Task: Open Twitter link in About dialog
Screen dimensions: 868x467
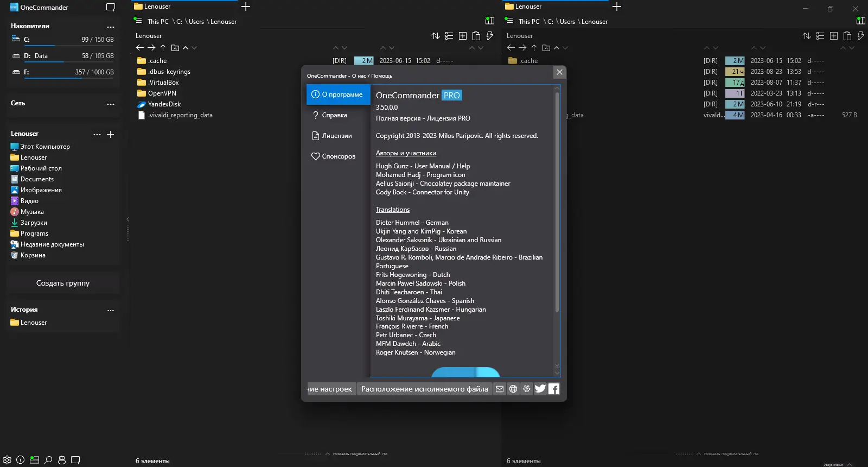Action: [540, 389]
